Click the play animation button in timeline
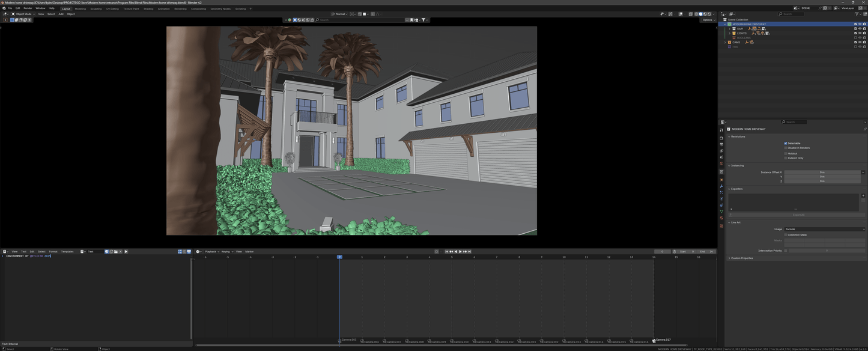868x351 pixels. (460, 251)
